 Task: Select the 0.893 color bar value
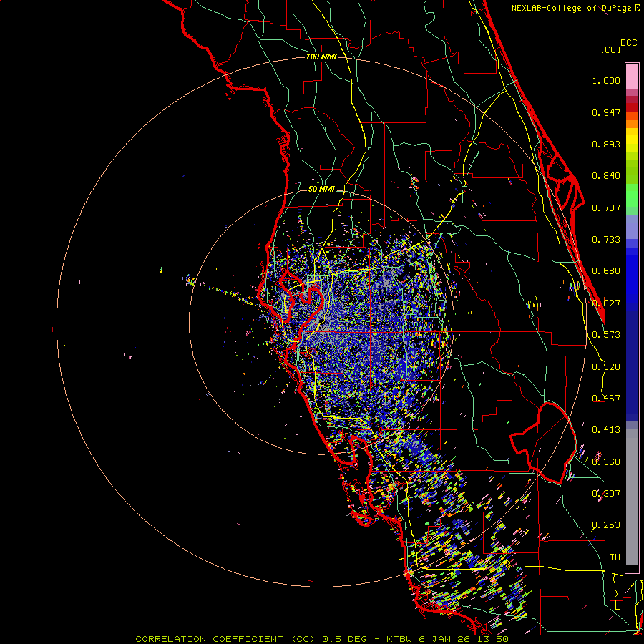[x=606, y=144]
